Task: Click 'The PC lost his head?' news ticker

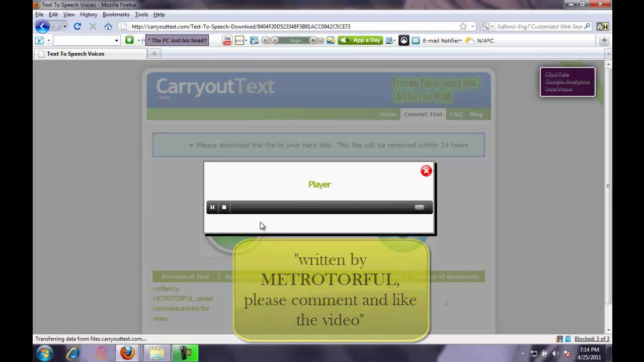Action: 177,41
